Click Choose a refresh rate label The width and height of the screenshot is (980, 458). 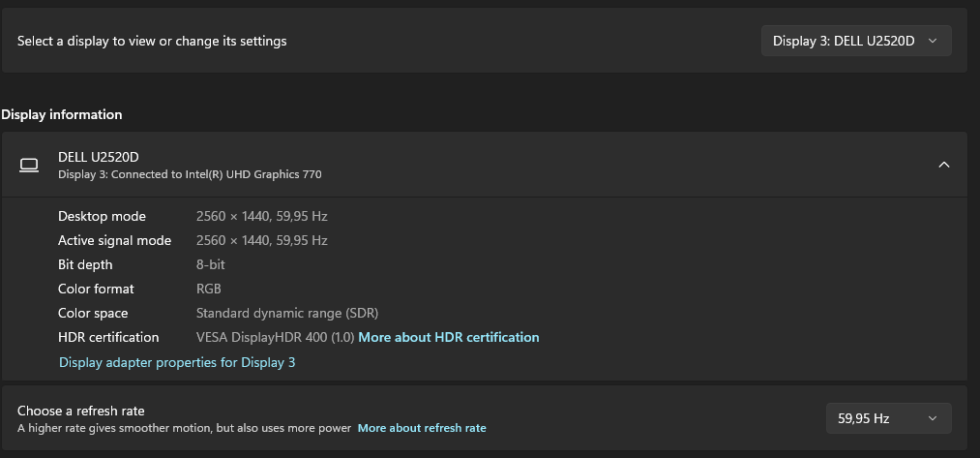pos(80,412)
